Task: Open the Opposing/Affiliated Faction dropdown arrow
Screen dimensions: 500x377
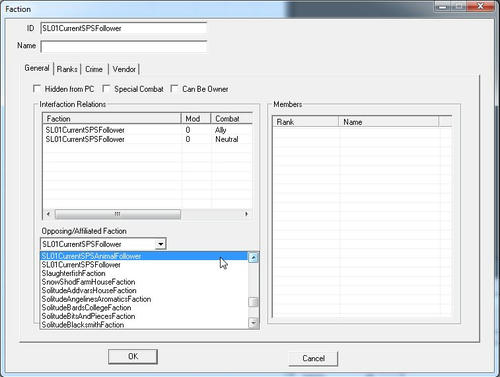Action: (160, 244)
